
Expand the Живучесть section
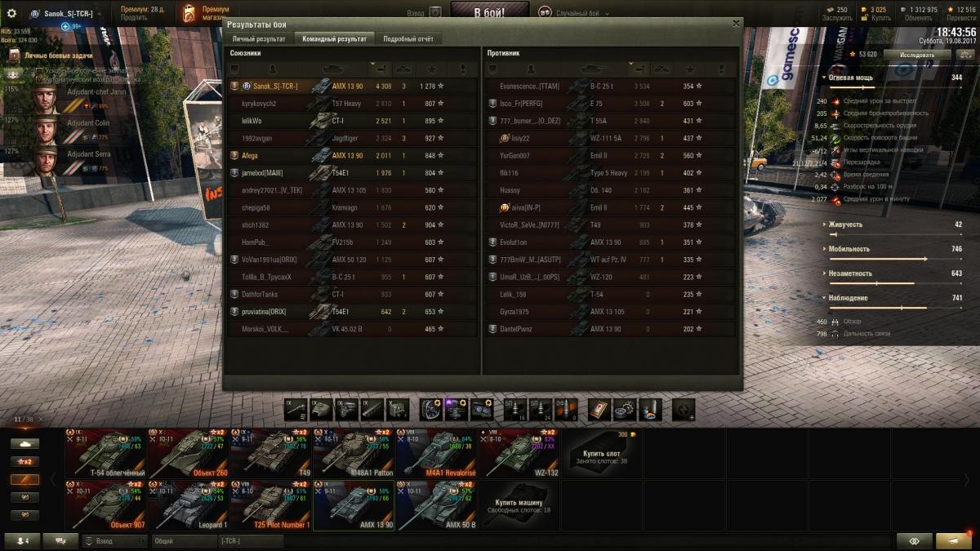click(x=824, y=224)
